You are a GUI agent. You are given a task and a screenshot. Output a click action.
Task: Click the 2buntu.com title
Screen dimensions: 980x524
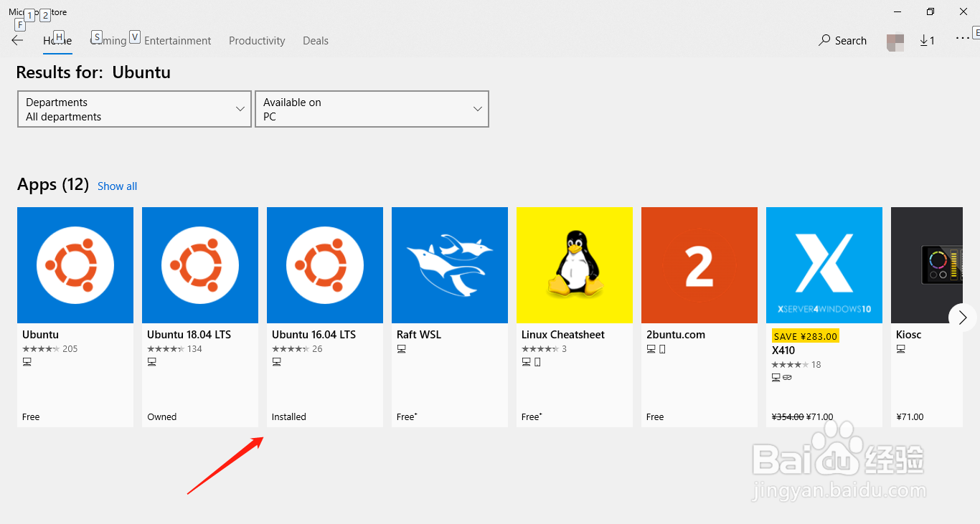click(676, 335)
